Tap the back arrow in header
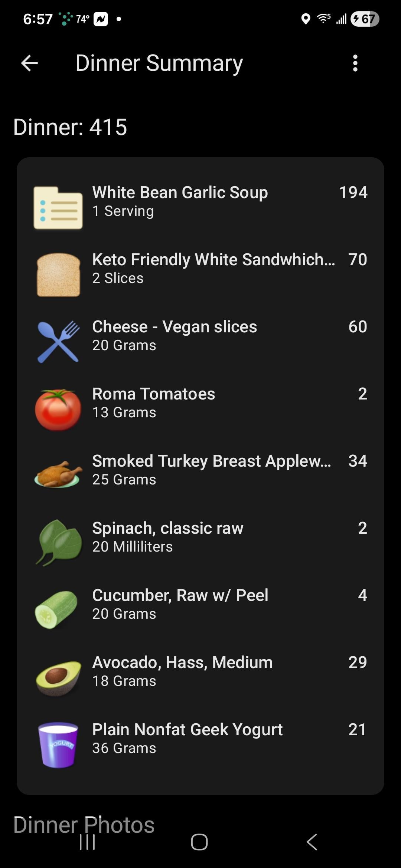This screenshot has width=401, height=868. pos(29,63)
